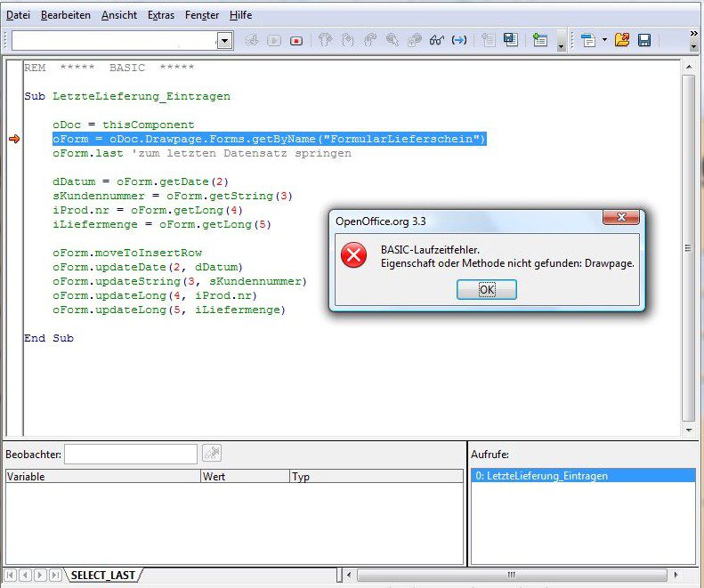This screenshot has height=588, width=704.
Task: Click the 'dDatum = oForm.getDate(2)' line
Action: [x=141, y=181]
